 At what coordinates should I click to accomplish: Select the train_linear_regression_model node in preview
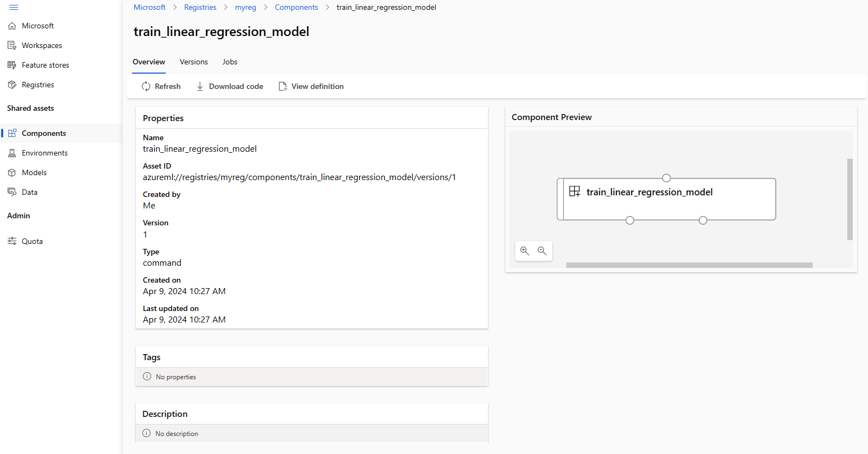[666, 199]
